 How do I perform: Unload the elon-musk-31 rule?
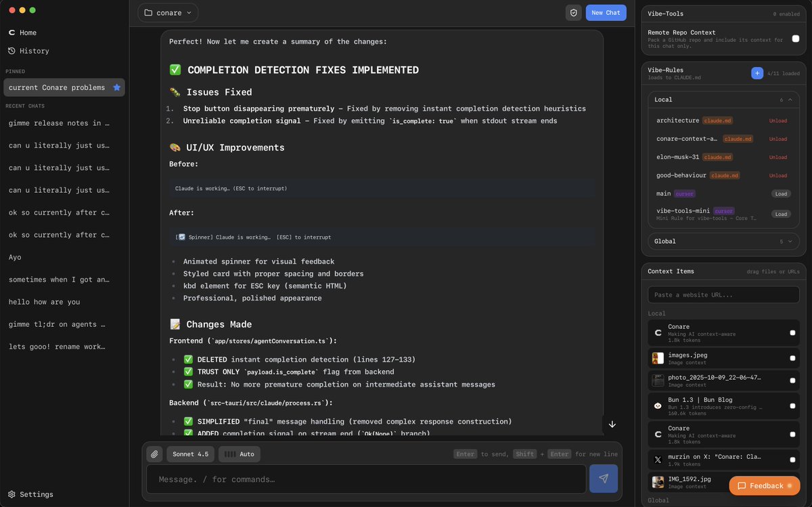coord(777,157)
